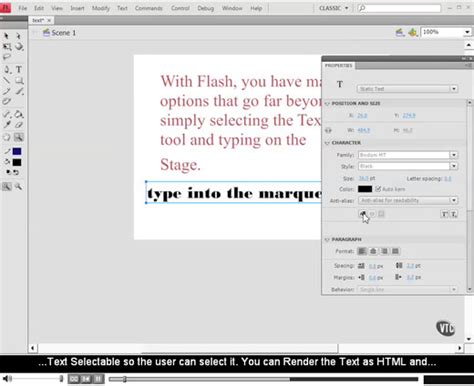The image size is (474, 386).
Task: Select the Lasso tool
Action: tap(6, 57)
